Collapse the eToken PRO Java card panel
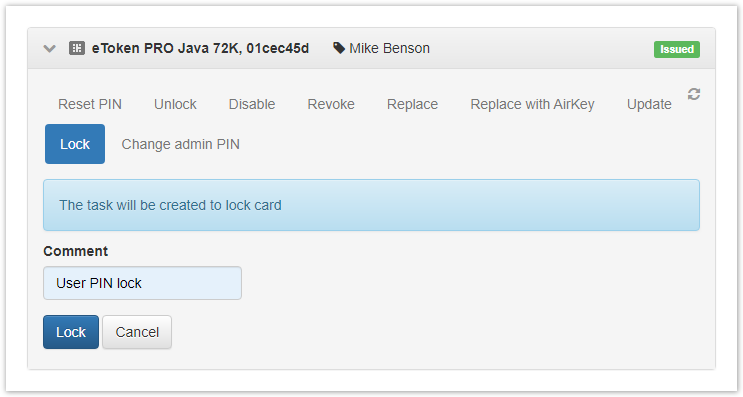Screen dimensions: 743x397 click(49, 48)
